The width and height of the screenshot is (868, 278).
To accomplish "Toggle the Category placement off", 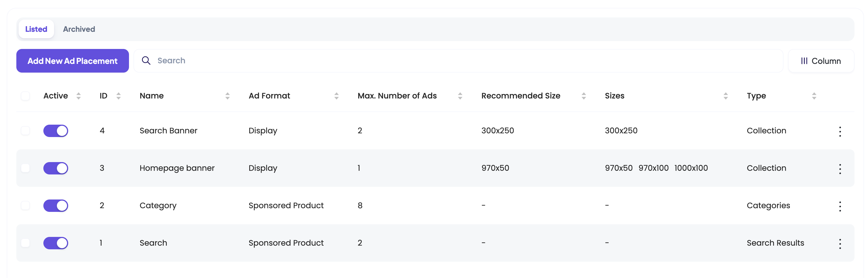I will tap(55, 206).
